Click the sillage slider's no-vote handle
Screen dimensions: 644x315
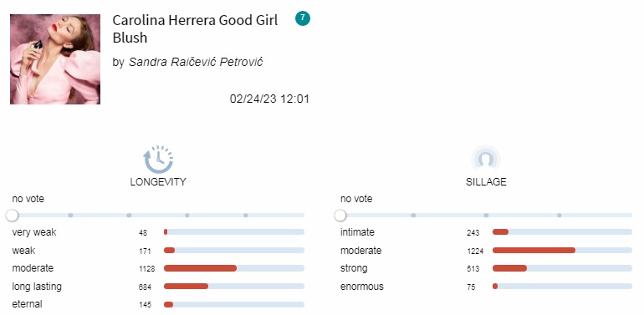pos(340,215)
